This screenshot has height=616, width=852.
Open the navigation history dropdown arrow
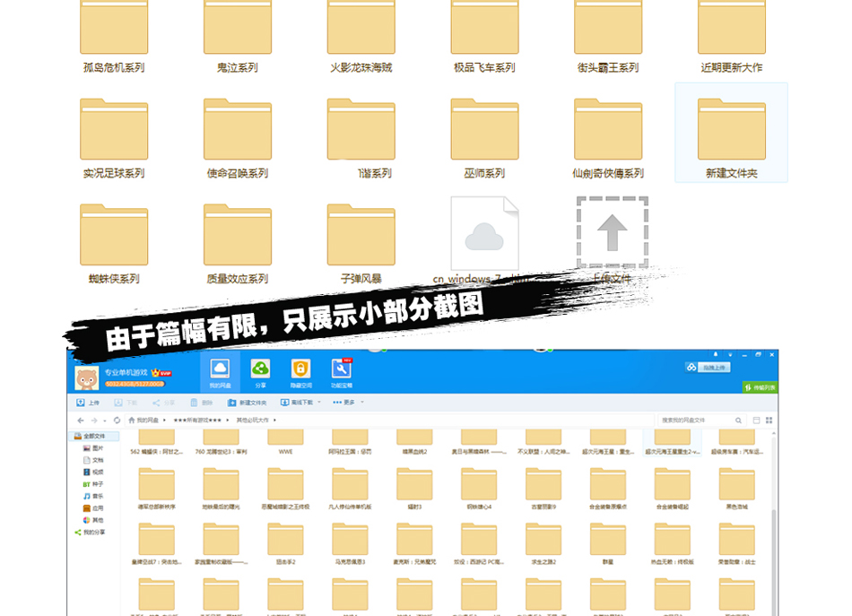click(x=104, y=420)
